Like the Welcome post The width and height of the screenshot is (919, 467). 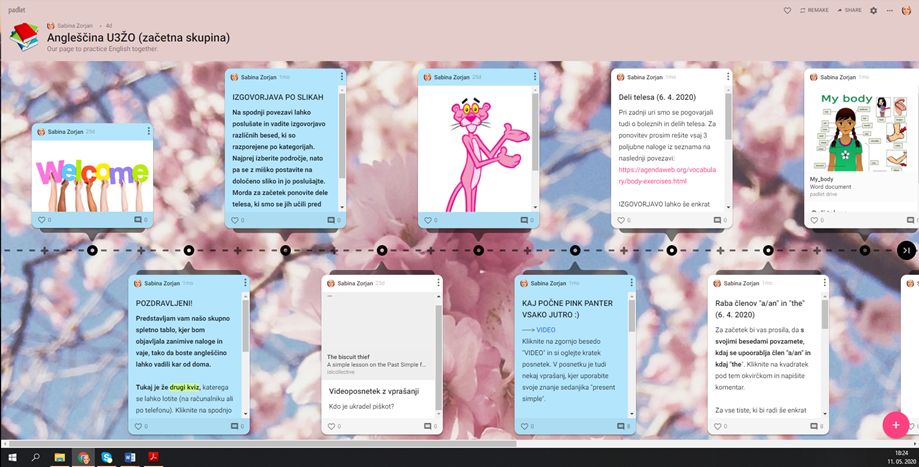(x=42, y=220)
